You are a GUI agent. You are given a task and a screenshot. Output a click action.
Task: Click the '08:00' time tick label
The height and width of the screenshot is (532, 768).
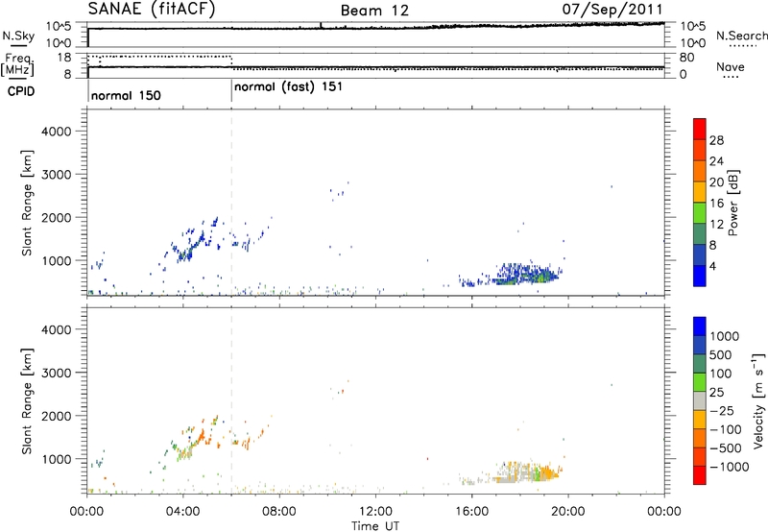point(279,512)
